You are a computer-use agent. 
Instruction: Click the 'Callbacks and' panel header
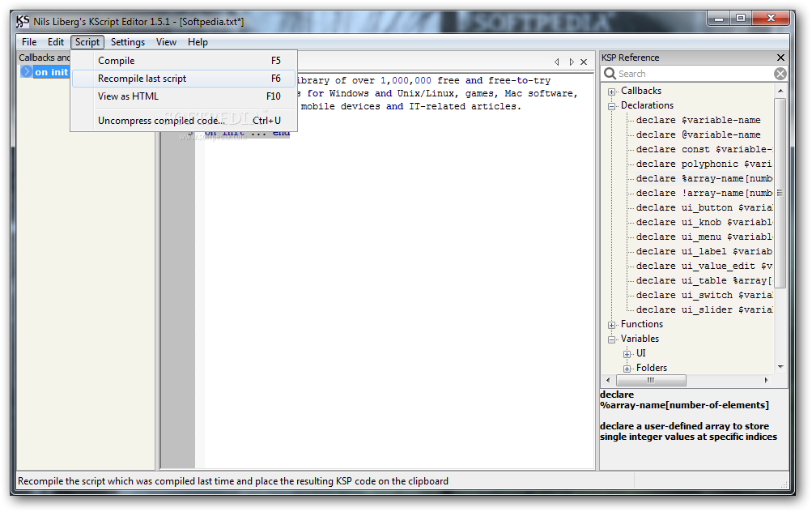click(45, 58)
